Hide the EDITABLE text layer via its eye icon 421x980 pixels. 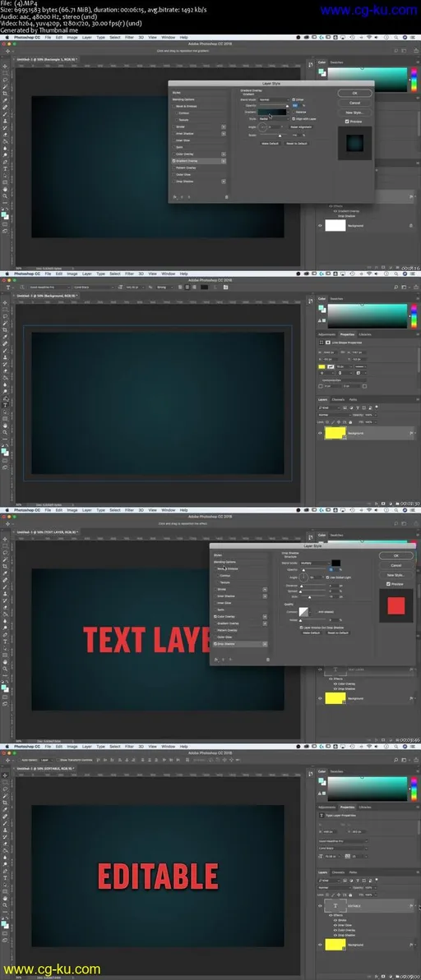[321, 905]
